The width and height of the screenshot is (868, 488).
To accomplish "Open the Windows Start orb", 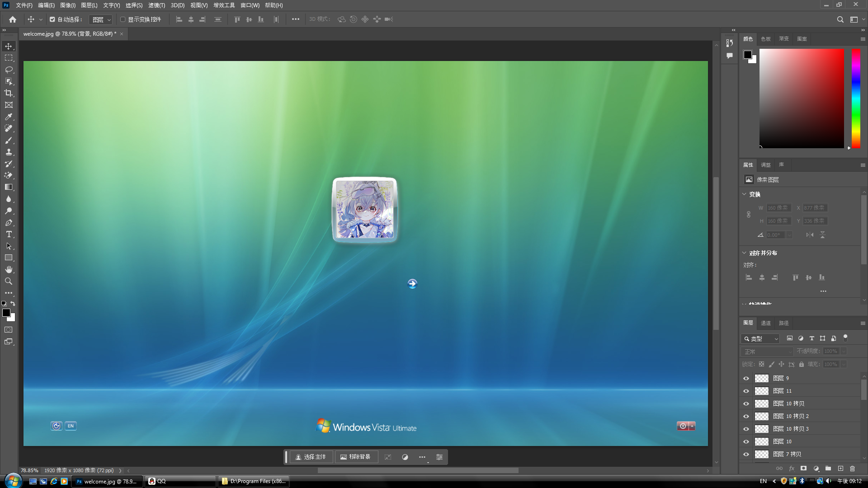I will tap(13, 481).
